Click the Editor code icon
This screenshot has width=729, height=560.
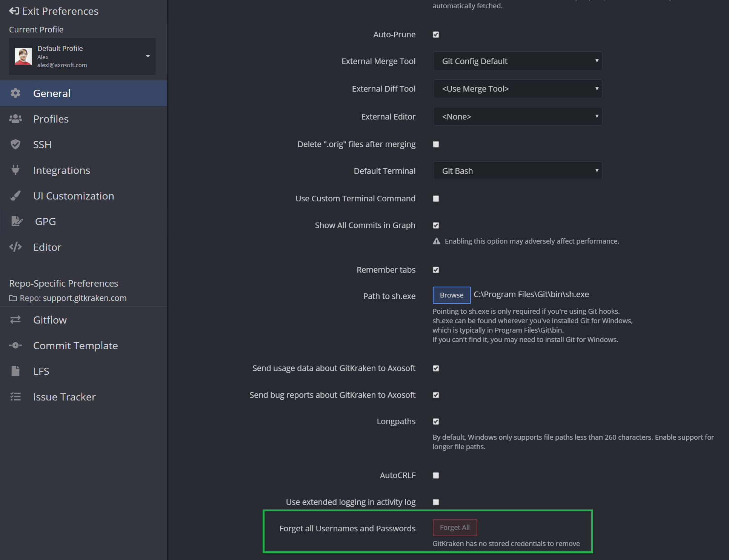point(15,247)
